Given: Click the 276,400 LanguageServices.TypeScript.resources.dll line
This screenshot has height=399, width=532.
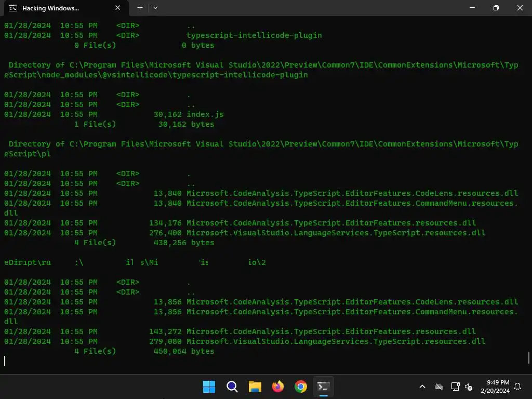Looking at the screenshot, I should pos(245,233).
